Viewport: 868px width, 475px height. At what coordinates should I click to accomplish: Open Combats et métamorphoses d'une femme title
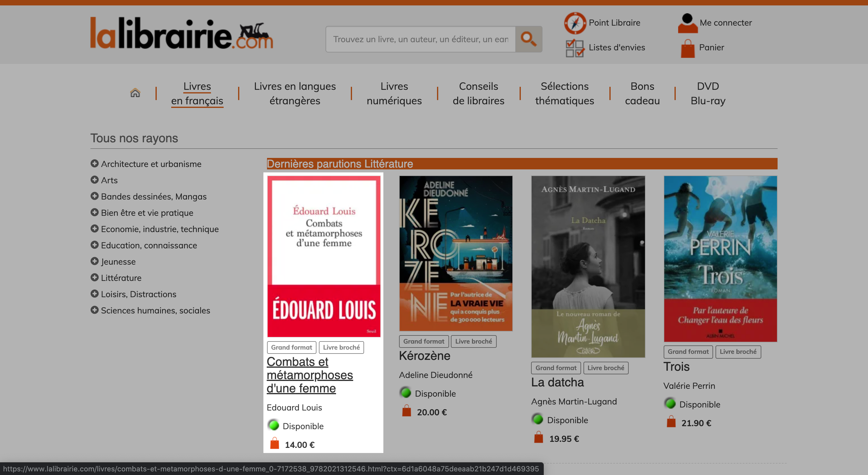click(310, 375)
